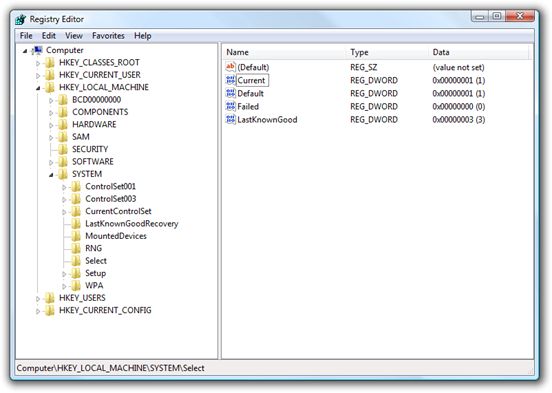Image resolution: width=552 pixels, height=393 pixels.
Task: Click the HKEY_USERS folder icon
Action: (50, 298)
